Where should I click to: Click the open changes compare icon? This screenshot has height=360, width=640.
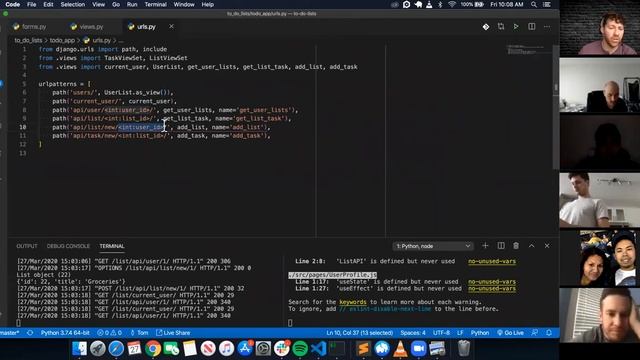coord(501,27)
